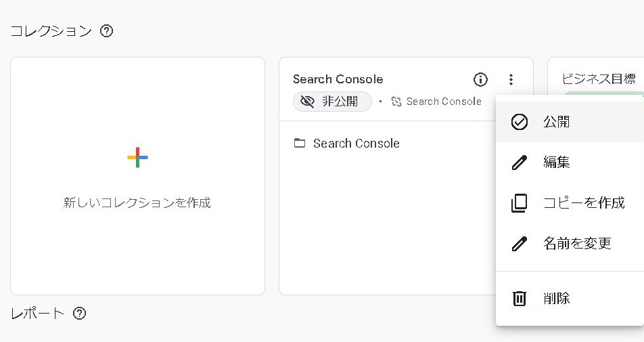
Task: Click the Search Console card title
Action: click(x=338, y=79)
